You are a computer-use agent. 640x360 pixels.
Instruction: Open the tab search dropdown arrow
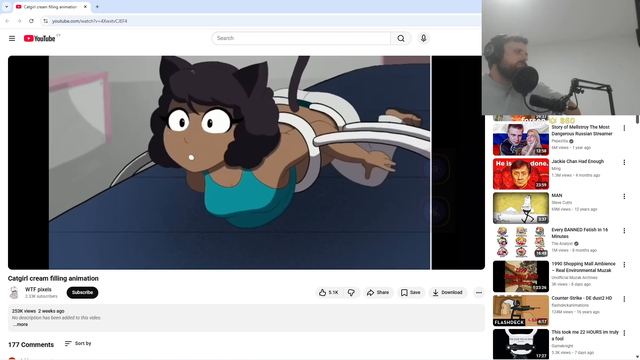coord(6,7)
